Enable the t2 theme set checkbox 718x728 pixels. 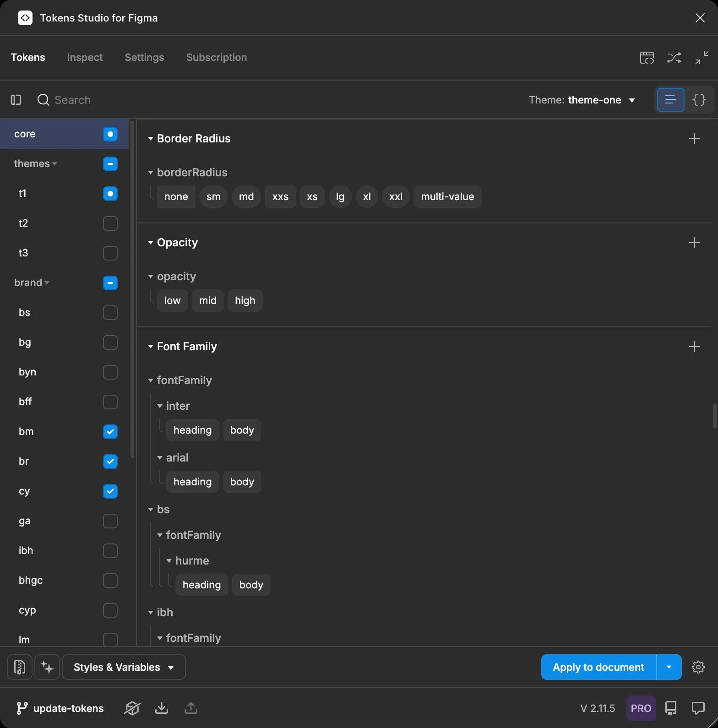click(110, 223)
